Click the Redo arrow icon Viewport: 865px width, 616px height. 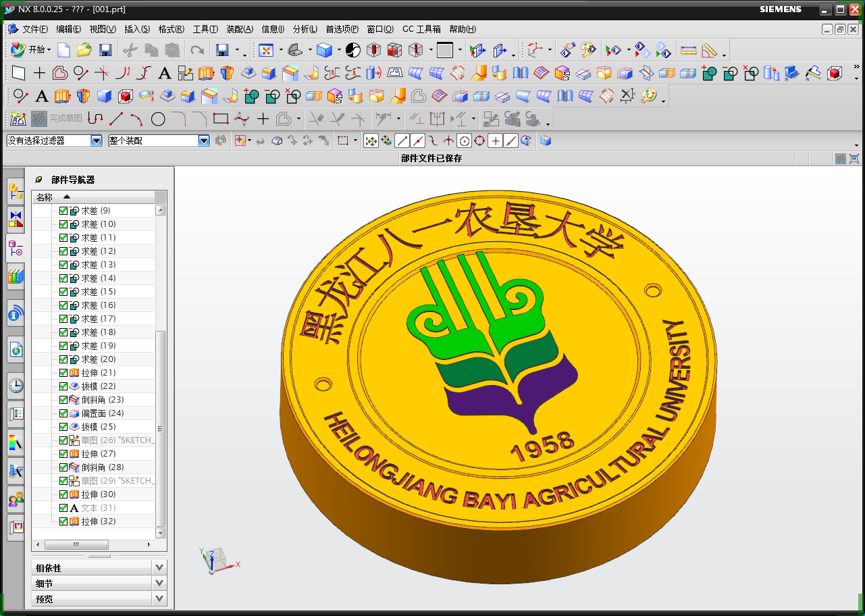click(x=197, y=50)
